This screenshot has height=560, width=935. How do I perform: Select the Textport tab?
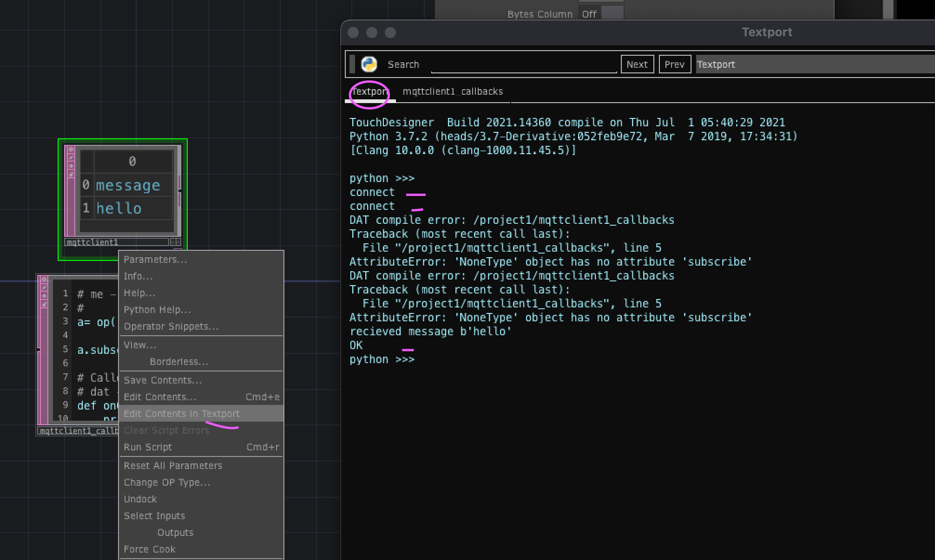(369, 91)
